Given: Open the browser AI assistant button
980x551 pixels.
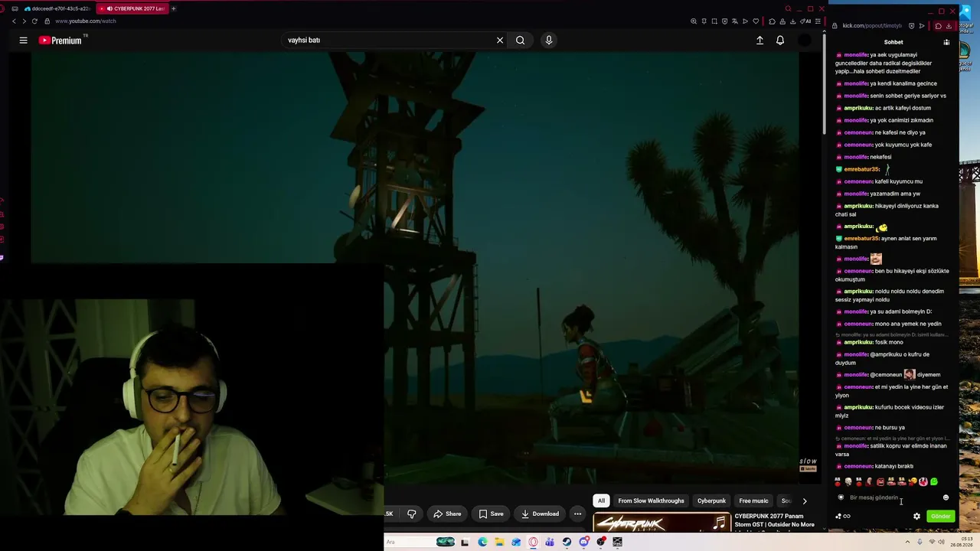Looking at the screenshot, I should click(806, 21).
